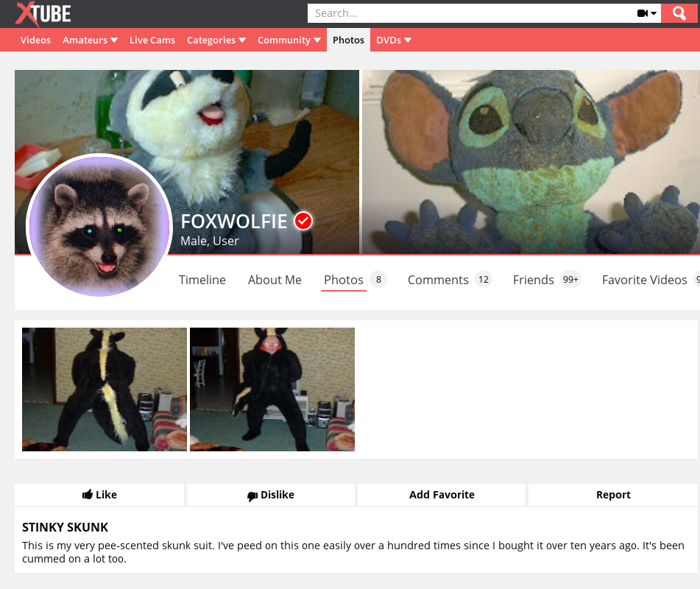Go to Live Cams
The image size is (700, 589).
pyautogui.click(x=152, y=40)
